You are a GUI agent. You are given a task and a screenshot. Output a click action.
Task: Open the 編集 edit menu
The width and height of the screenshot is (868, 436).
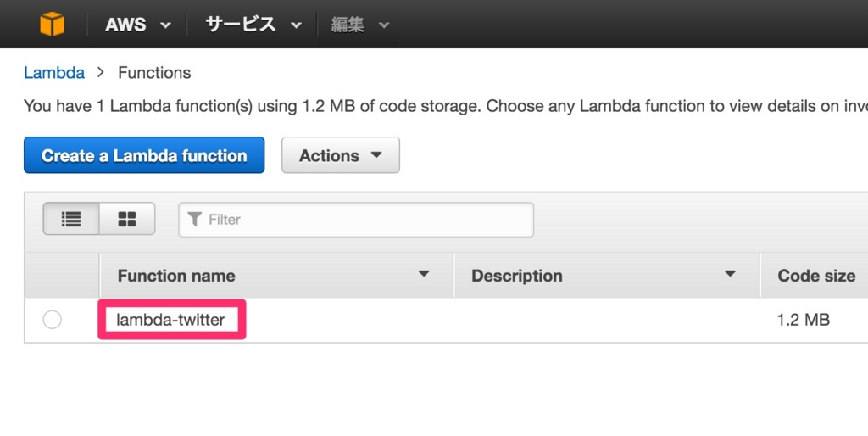tap(359, 25)
